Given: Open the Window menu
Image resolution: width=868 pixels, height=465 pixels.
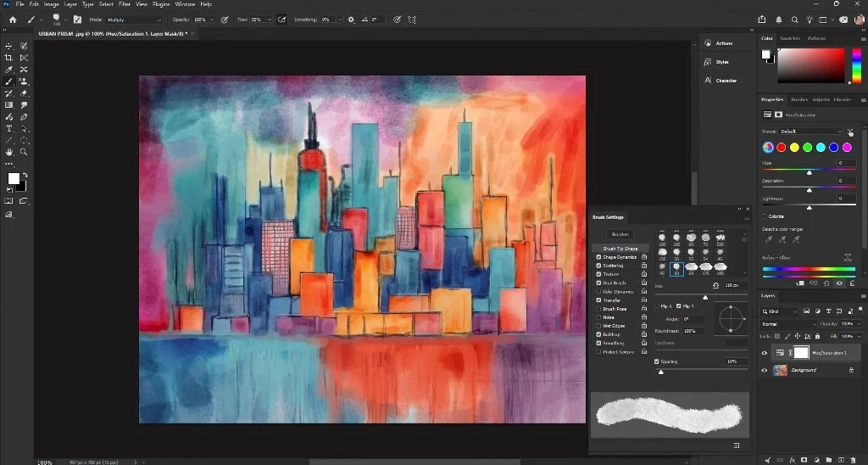Looking at the screenshot, I should [185, 4].
